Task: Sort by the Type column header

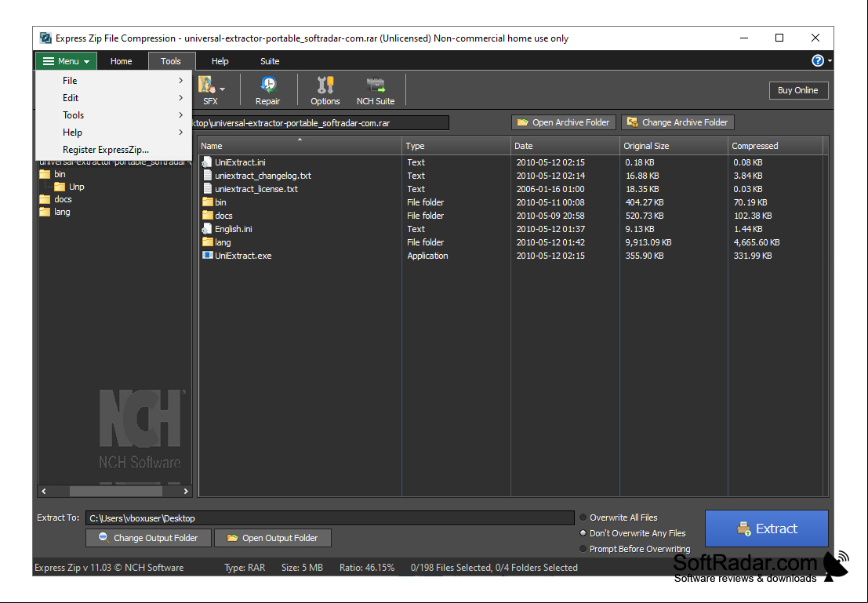Action: (x=456, y=146)
